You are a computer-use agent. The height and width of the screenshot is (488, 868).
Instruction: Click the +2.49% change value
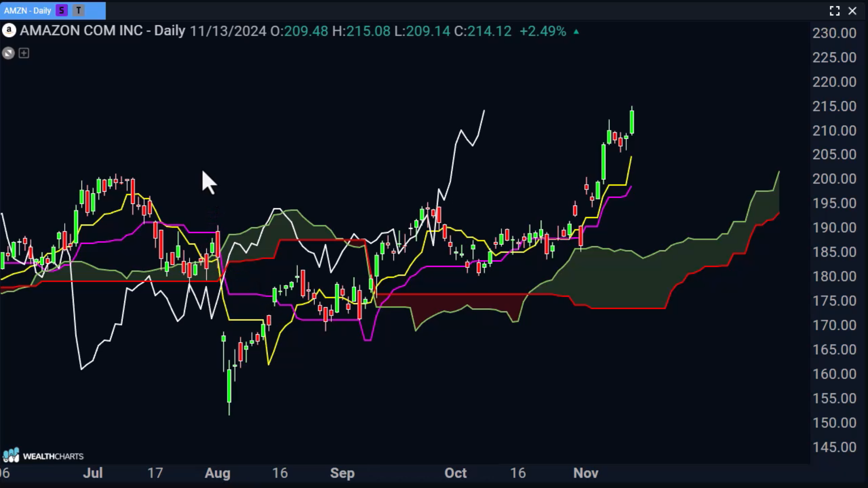coord(542,31)
